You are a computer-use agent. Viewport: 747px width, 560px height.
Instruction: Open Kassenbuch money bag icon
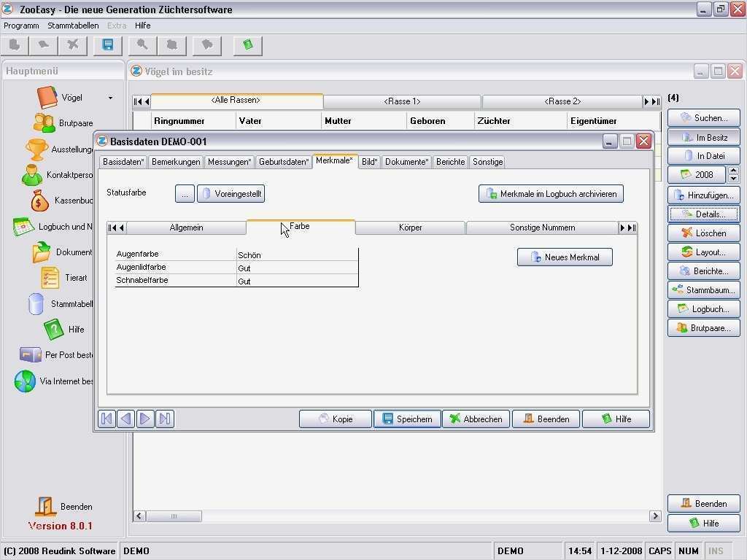tap(39, 201)
